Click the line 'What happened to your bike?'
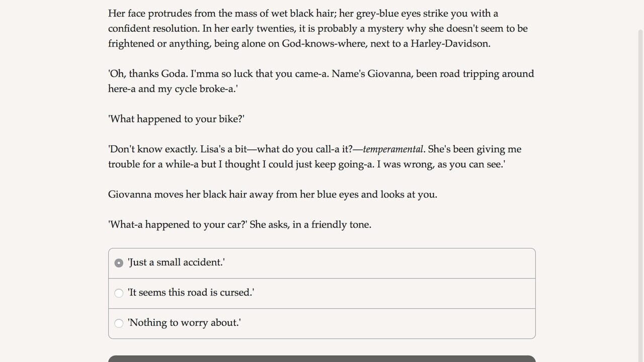644x362 pixels. click(176, 119)
